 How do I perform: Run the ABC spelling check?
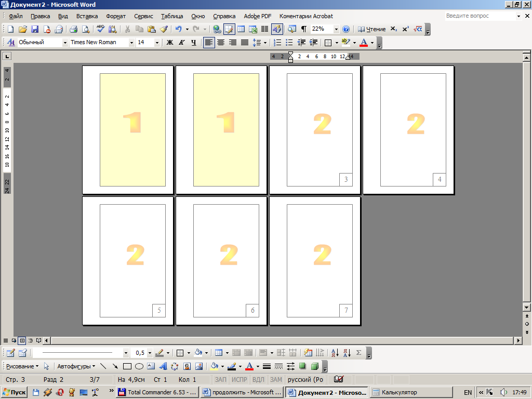click(x=100, y=29)
